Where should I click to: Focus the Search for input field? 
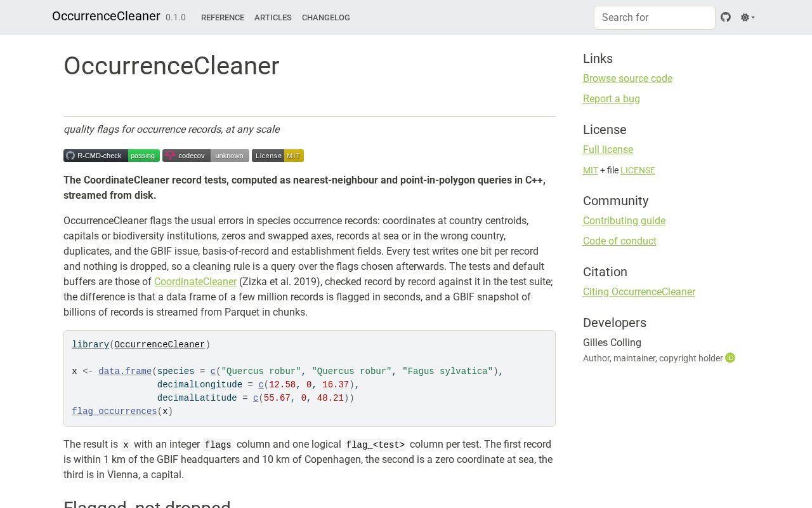pyautogui.click(x=655, y=18)
